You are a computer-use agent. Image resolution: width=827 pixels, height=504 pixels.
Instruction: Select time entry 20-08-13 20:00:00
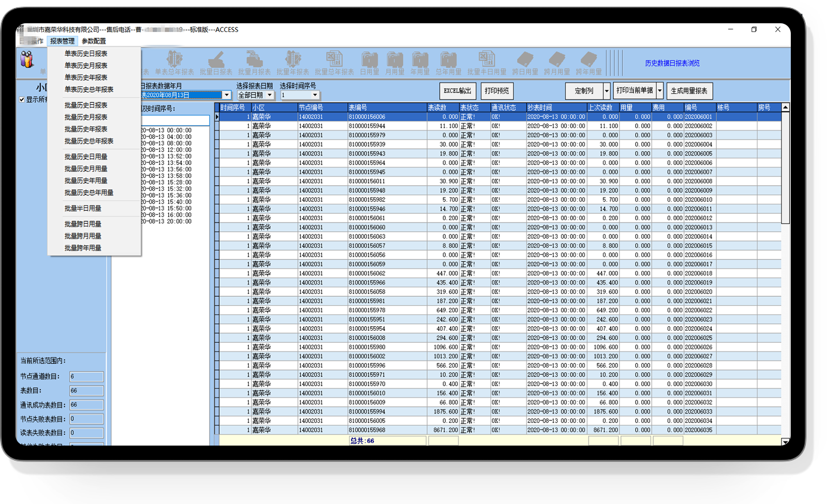[166, 221]
